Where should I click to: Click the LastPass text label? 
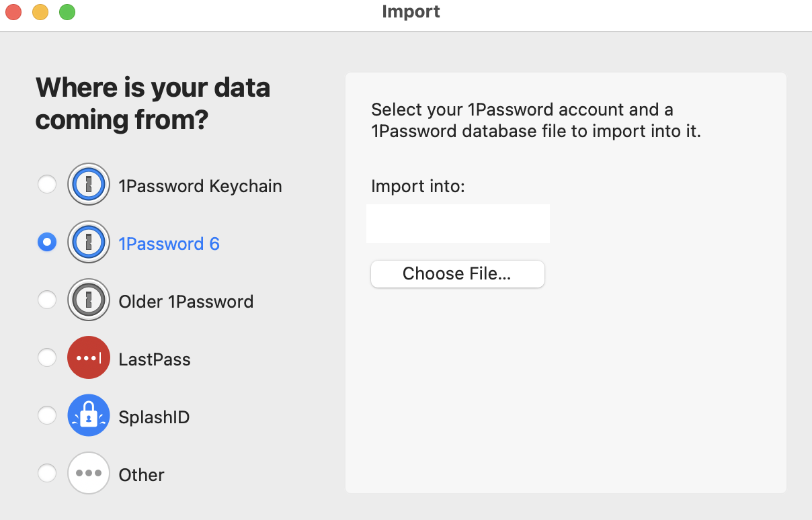pyautogui.click(x=155, y=359)
